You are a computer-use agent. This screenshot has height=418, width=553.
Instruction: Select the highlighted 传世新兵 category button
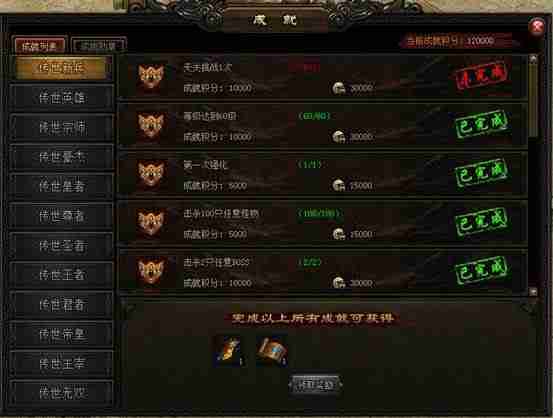[62, 68]
